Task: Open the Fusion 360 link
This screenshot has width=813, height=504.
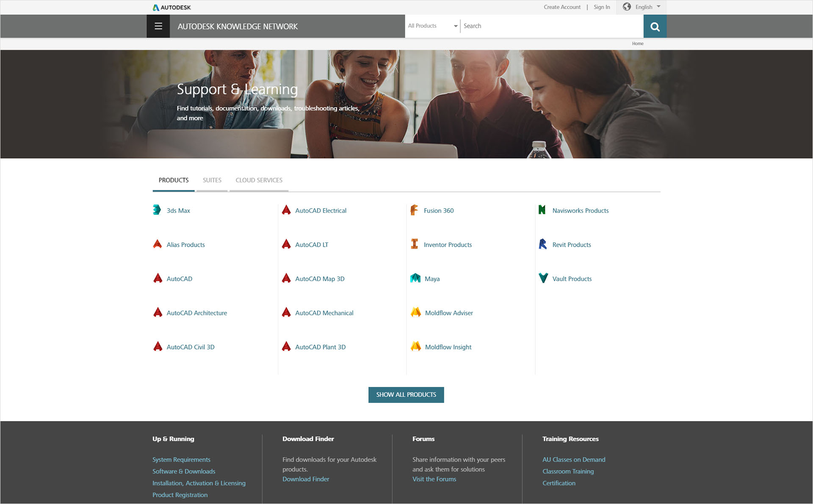Action: coord(439,210)
